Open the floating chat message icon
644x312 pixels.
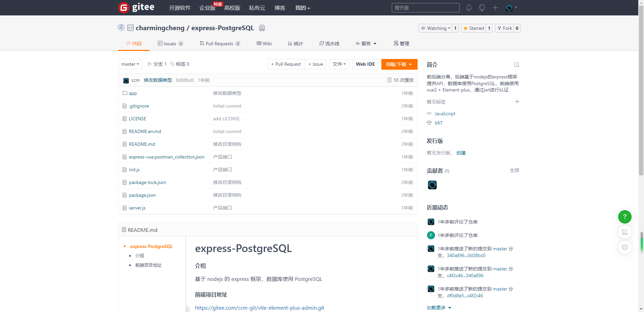pos(625,248)
